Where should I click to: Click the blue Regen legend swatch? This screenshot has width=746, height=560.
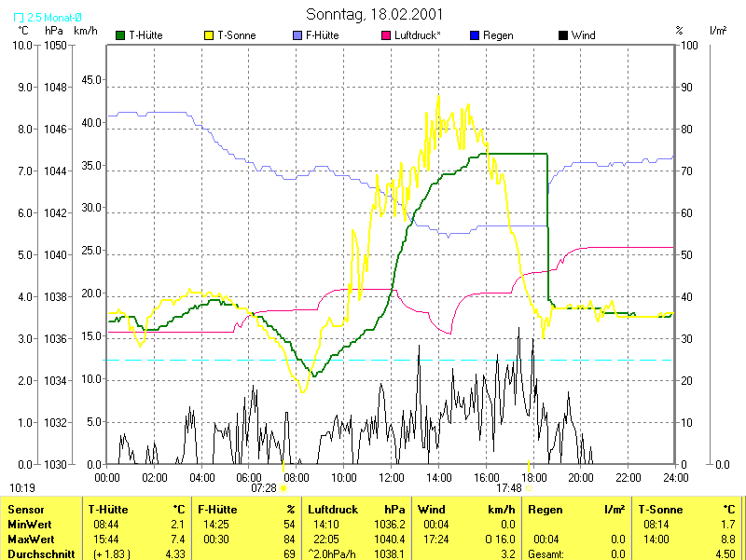[475, 35]
